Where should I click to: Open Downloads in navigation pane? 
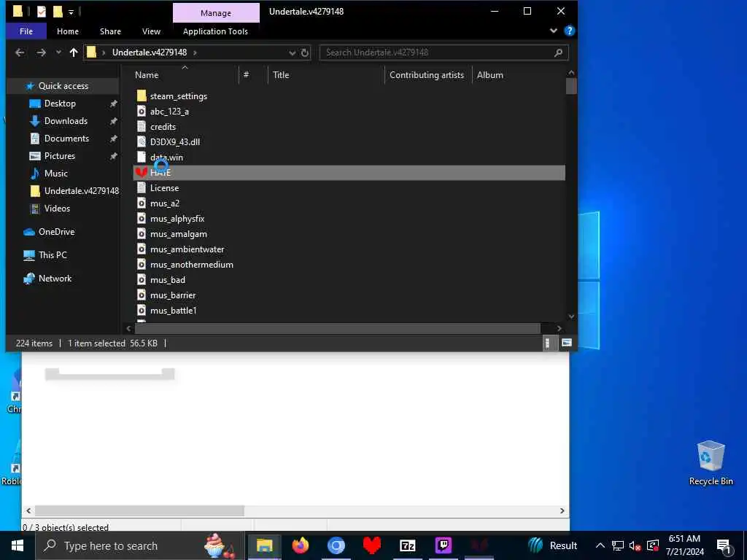[x=66, y=121]
